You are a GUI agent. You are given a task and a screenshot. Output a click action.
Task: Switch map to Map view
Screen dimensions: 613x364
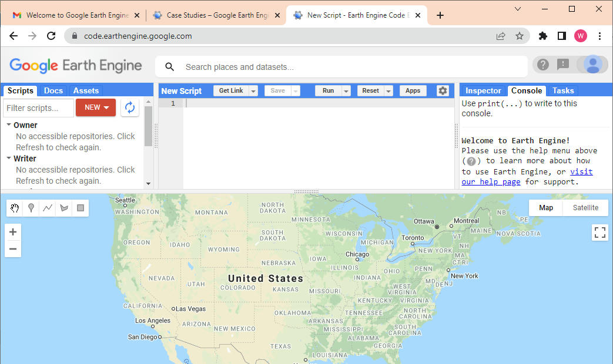tap(546, 208)
